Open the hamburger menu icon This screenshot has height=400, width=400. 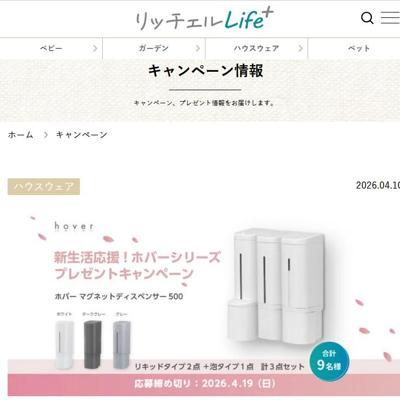[390, 18]
